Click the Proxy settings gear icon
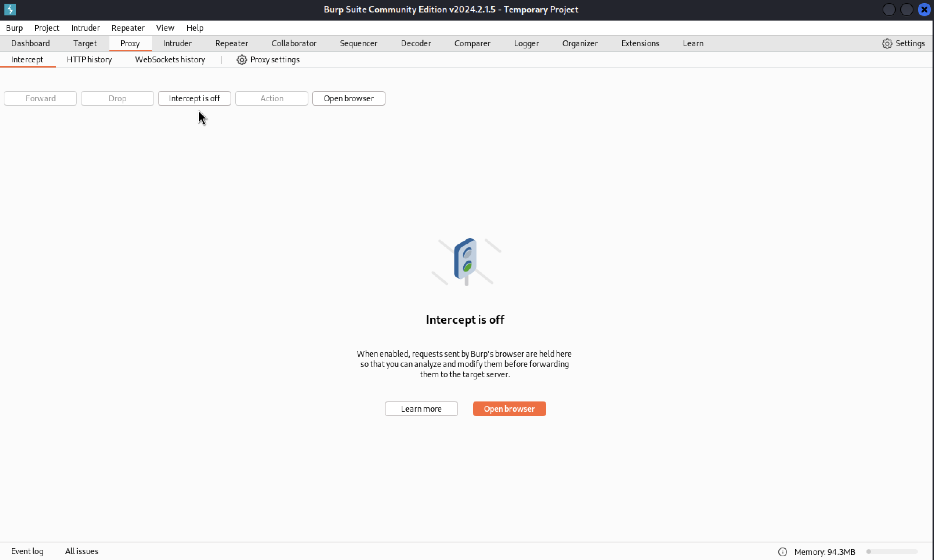This screenshot has height=560, width=934. click(x=242, y=59)
